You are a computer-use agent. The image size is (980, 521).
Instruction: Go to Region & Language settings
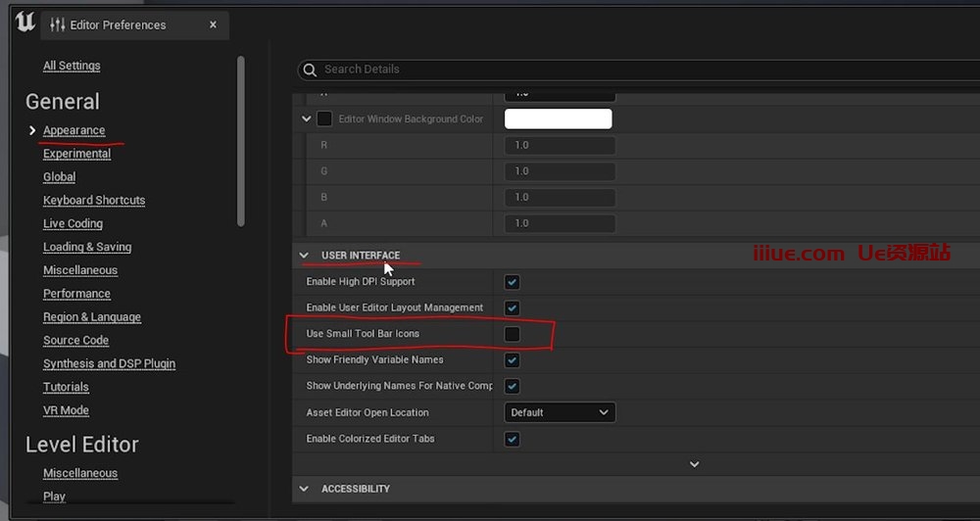[92, 317]
